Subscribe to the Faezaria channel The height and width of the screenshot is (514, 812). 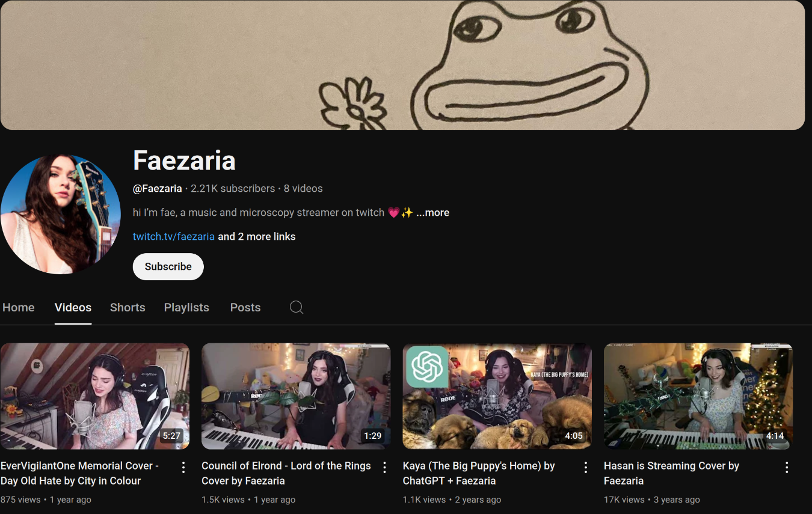168,266
